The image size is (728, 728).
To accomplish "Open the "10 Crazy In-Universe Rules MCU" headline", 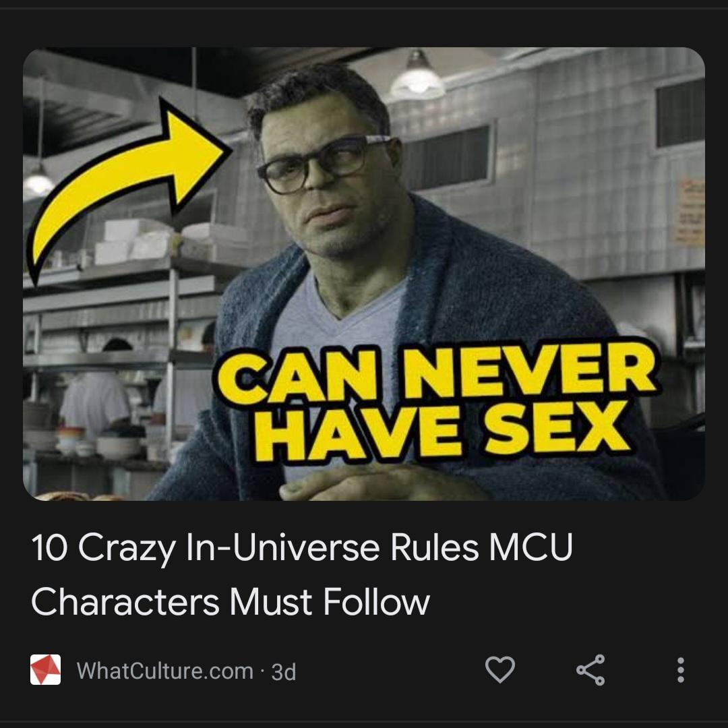I will tap(302, 547).
